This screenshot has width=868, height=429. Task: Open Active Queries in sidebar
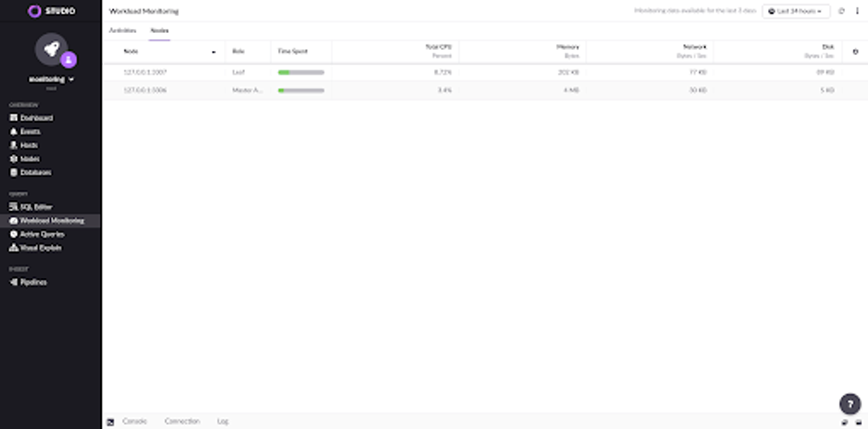(42, 234)
